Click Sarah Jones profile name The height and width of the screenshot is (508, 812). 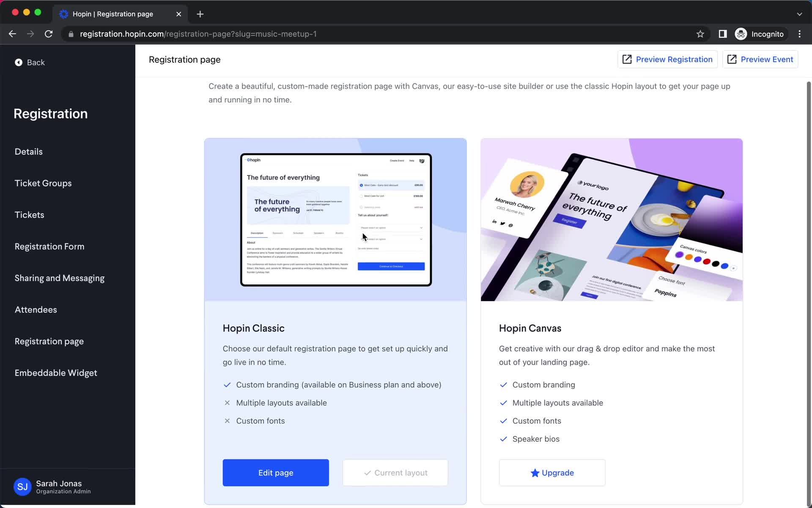pos(59,483)
